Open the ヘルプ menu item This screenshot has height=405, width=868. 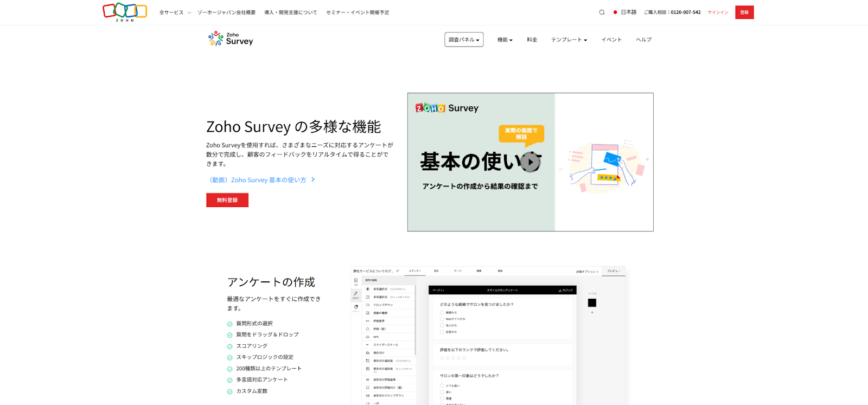pos(643,40)
